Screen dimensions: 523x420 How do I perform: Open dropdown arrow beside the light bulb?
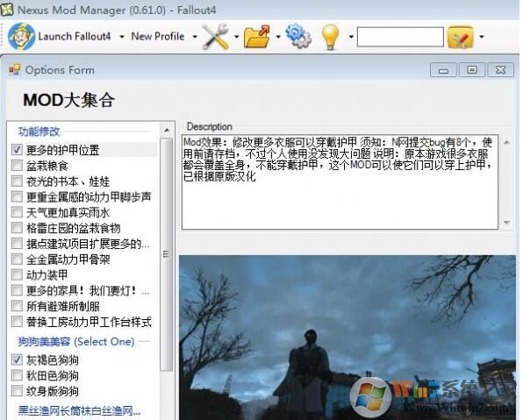pyautogui.click(x=351, y=37)
